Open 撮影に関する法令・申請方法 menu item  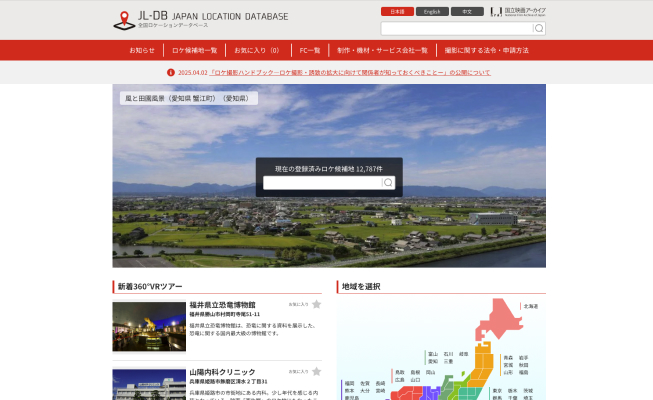[486, 50]
